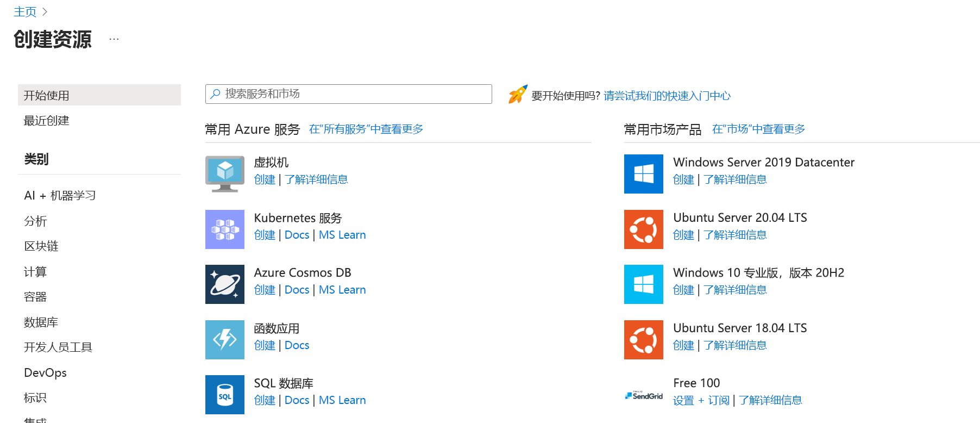Image resolution: width=980 pixels, height=423 pixels.
Task: Click 设置 + 订阅 under Free 100
Action: click(x=701, y=400)
